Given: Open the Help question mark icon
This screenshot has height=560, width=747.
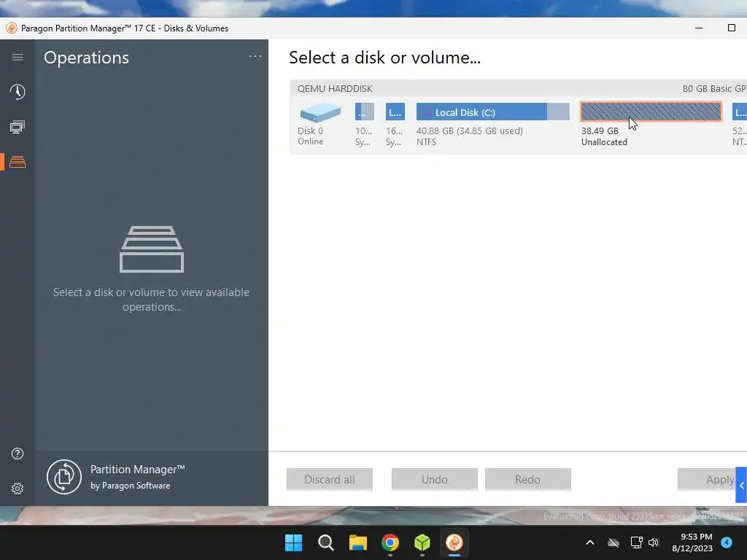Looking at the screenshot, I should click(18, 454).
